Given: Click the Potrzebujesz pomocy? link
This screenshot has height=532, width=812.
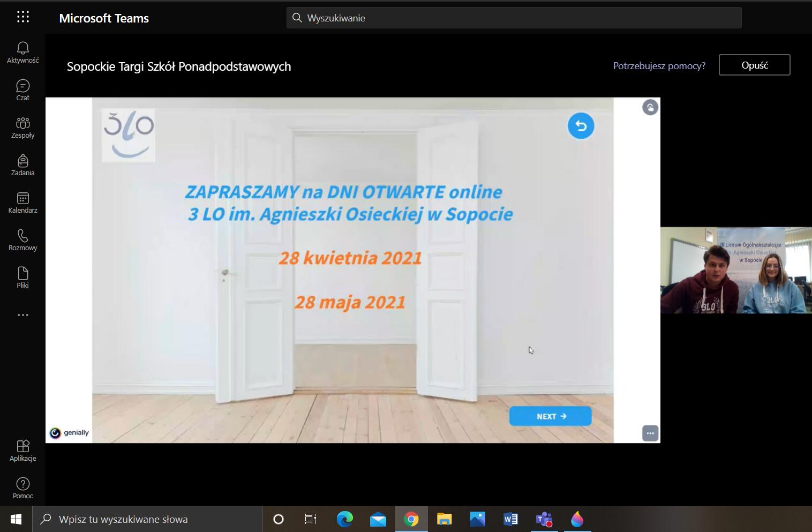Looking at the screenshot, I should click(659, 66).
